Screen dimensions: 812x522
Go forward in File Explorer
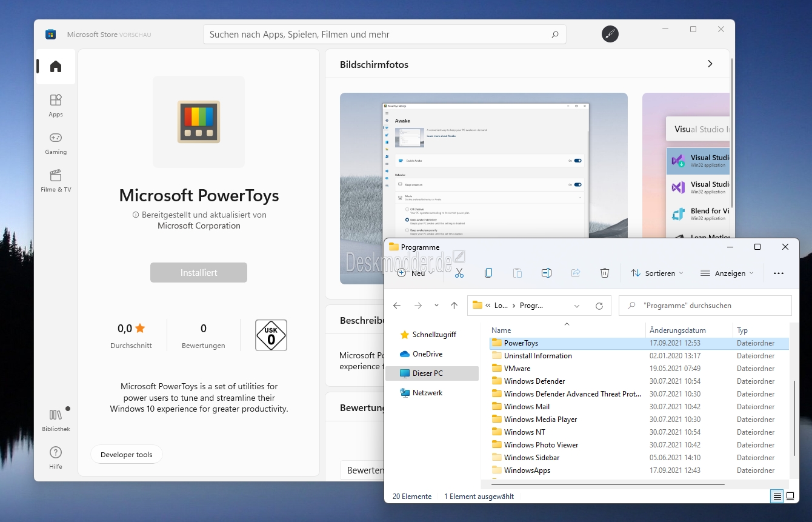[418, 306]
